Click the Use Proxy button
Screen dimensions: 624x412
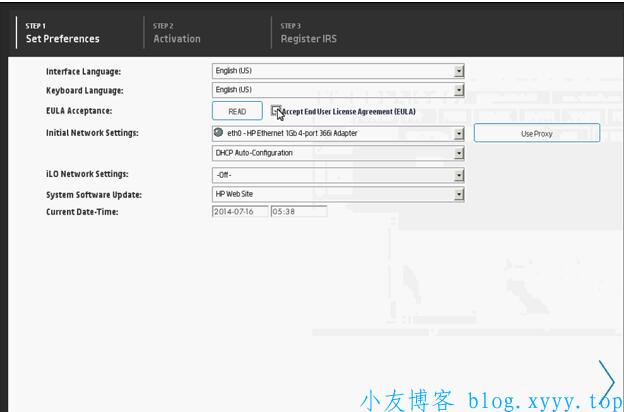coord(536,133)
